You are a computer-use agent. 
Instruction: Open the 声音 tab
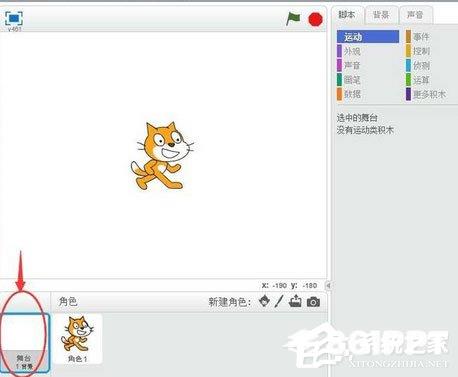tap(415, 15)
